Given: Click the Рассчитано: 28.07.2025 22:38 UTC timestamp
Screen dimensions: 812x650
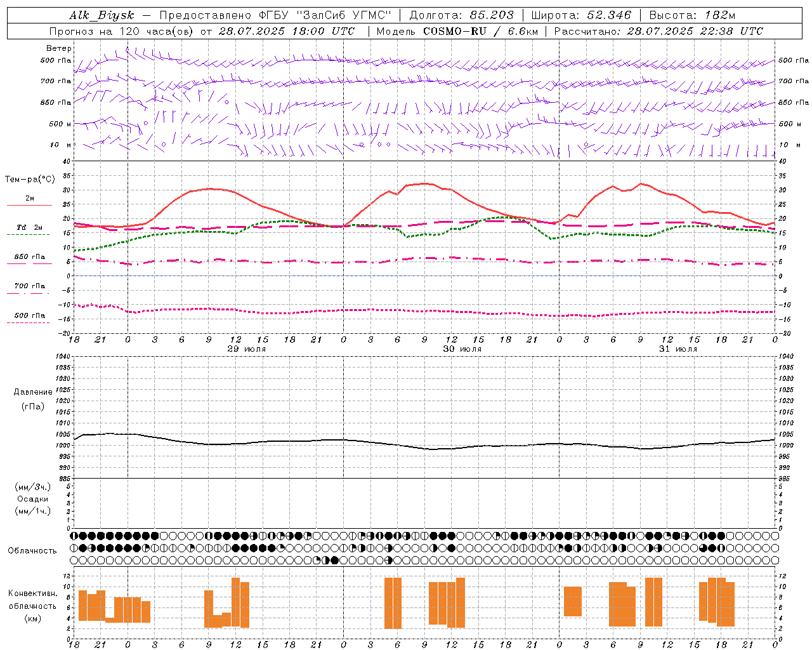Looking at the screenshot, I should (658, 31).
